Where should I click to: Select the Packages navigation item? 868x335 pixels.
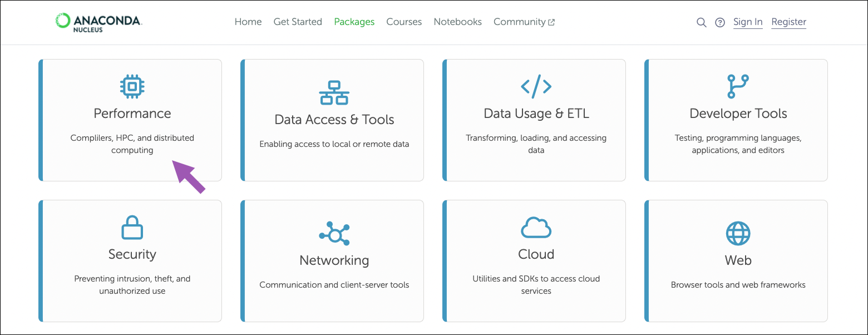(x=354, y=22)
